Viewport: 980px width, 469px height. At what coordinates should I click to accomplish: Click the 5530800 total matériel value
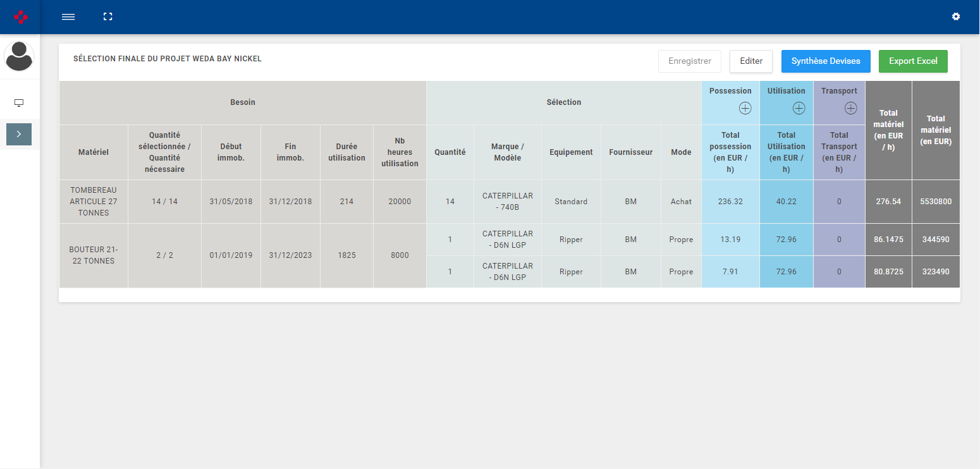(935, 202)
